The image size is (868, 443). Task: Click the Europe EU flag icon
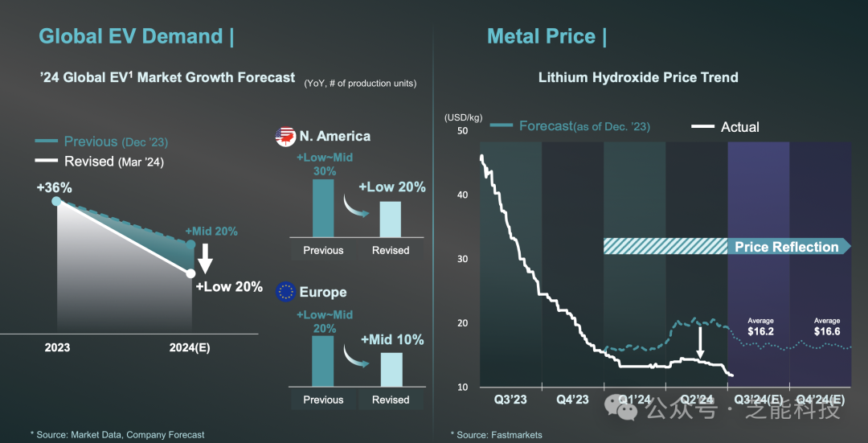point(285,291)
